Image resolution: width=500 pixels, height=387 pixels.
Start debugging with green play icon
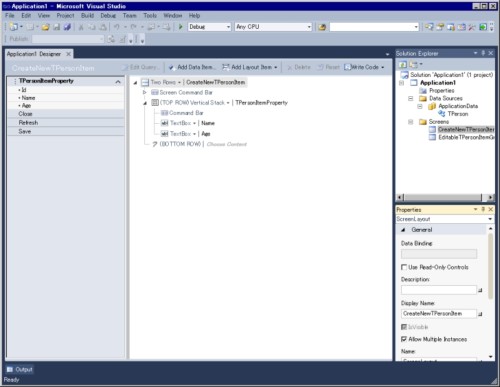point(180,27)
